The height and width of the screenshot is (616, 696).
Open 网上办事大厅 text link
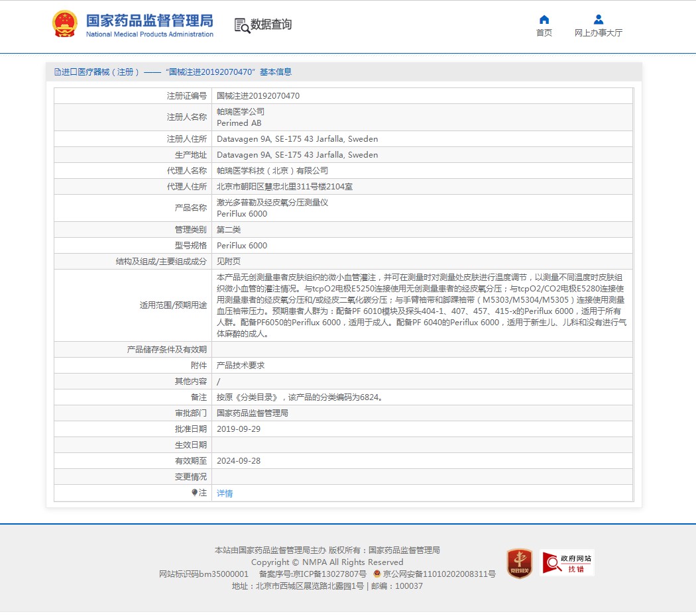(x=599, y=33)
